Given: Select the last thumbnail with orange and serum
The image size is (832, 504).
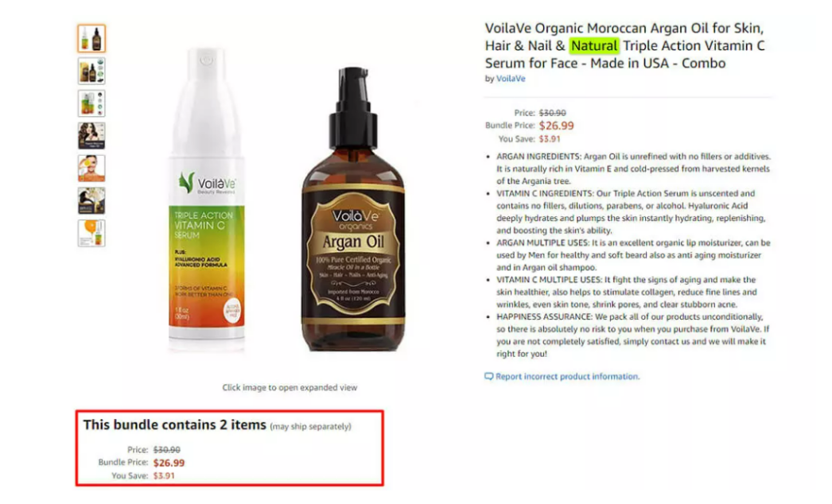Looking at the screenshot, I should [91, 233].
